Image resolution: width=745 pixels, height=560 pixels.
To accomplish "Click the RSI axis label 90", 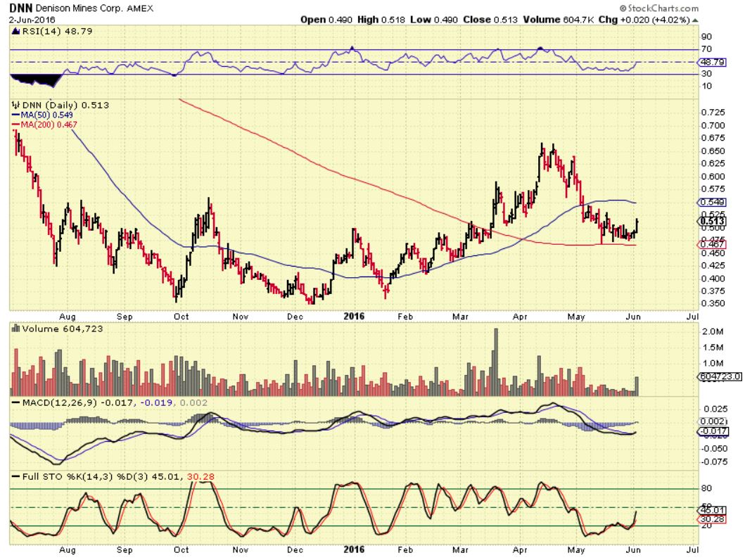I will (x=706, y=37).
